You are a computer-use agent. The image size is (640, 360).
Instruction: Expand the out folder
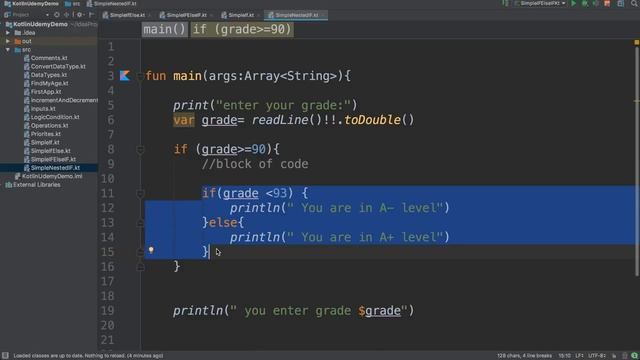[8, 41]
